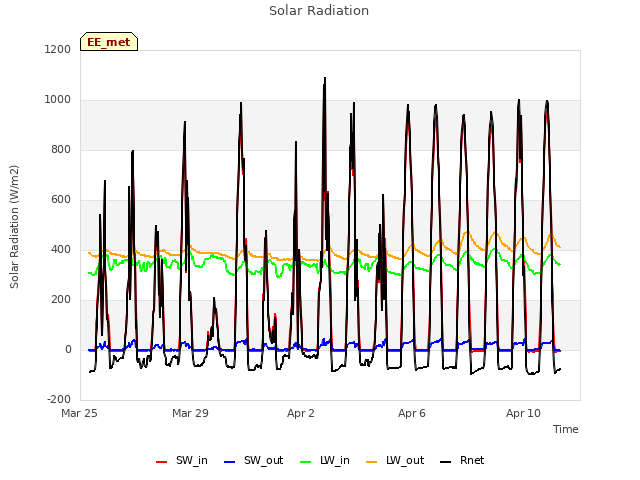The height and width of the screenshot is (480, 640).
Task: Click the green LW_in legend swatch
Action: click(305, 462)
